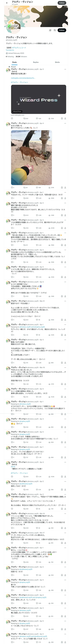
Task: Select the Posts tab
Action: point(15,62)
